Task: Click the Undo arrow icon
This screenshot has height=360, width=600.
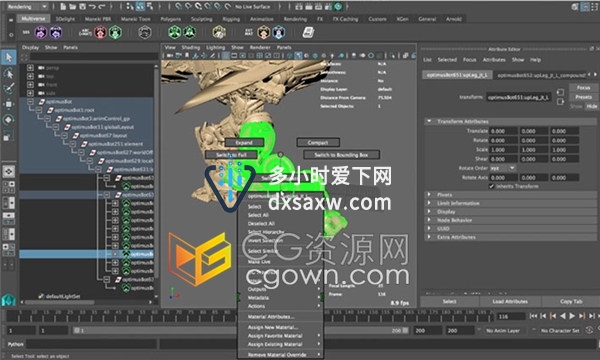Action: click(92, 7)
